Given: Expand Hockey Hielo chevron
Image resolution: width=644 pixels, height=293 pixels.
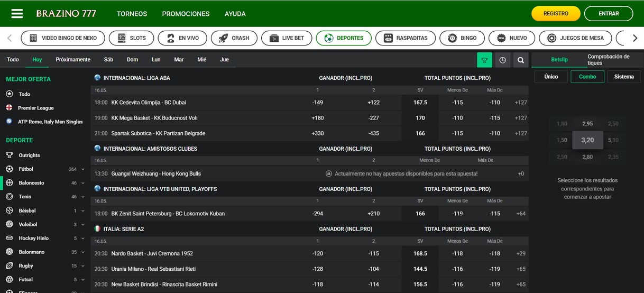Looking at the screenshot, I should [82, 239].
